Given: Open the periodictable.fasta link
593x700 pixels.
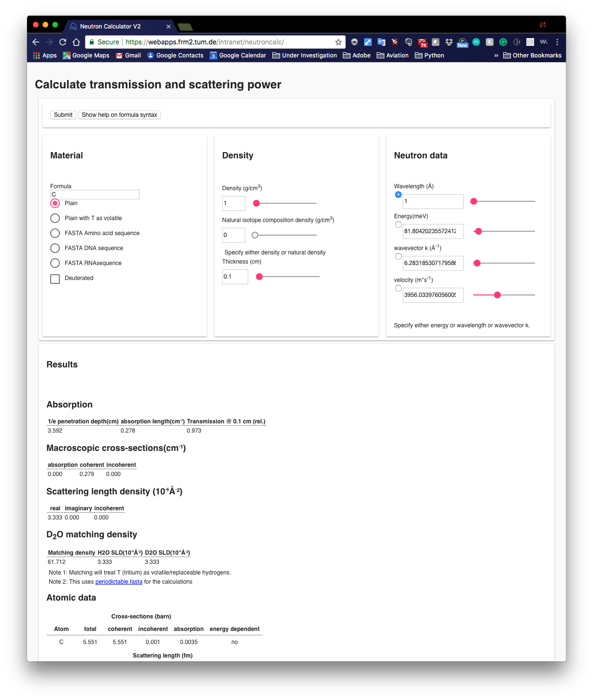Looking at the screenshot, I should click(x=119, y=582).
